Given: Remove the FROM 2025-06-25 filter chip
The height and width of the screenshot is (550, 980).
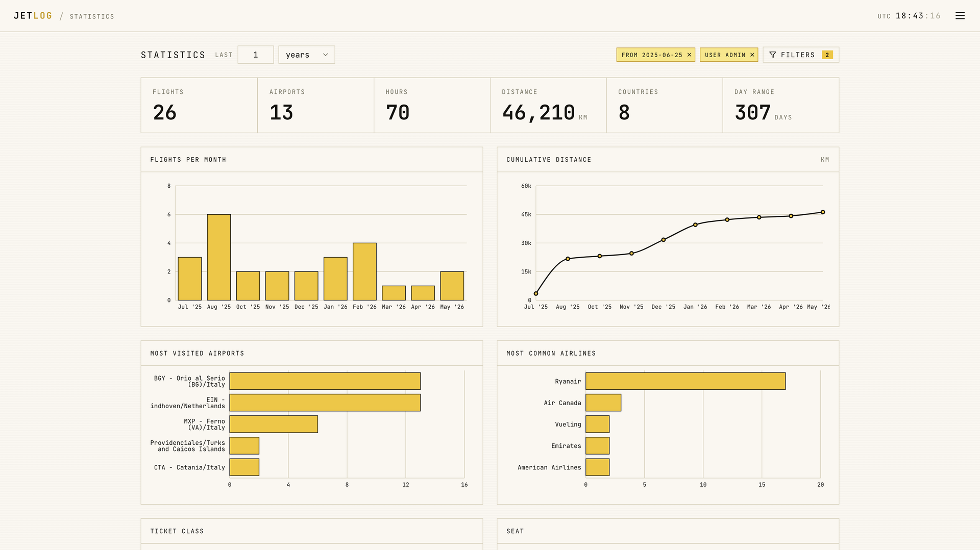Looking at the screenshot, I should point(689,55).
